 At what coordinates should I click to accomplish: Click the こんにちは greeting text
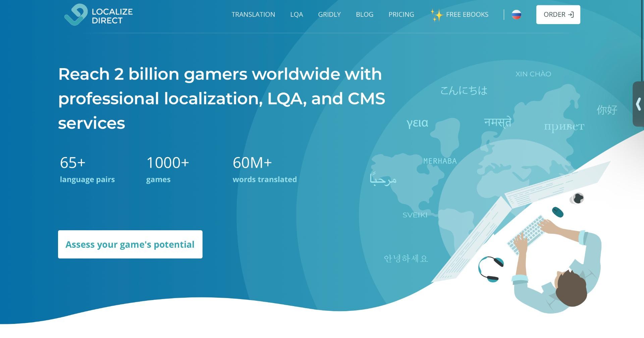point(464,90)
